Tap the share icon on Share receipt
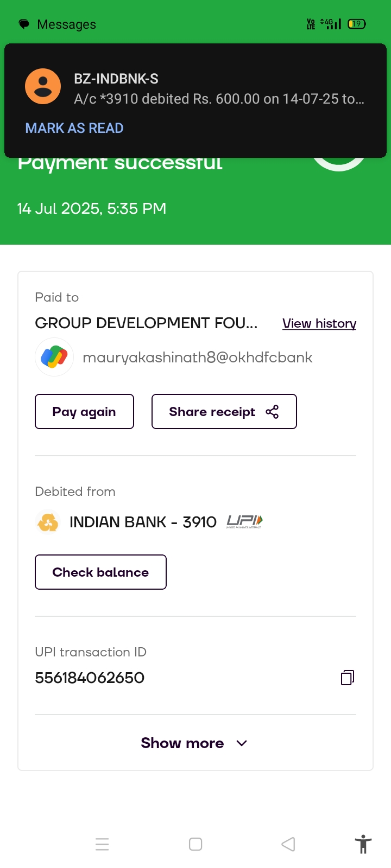This screenshot has width=391, height=868. pos(272,412)
